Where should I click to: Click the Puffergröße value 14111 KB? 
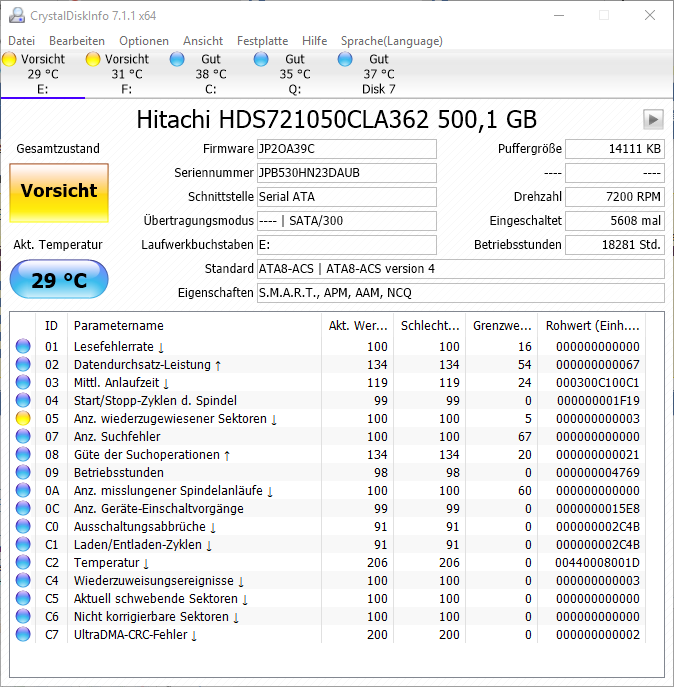click(x=615, y=149)
